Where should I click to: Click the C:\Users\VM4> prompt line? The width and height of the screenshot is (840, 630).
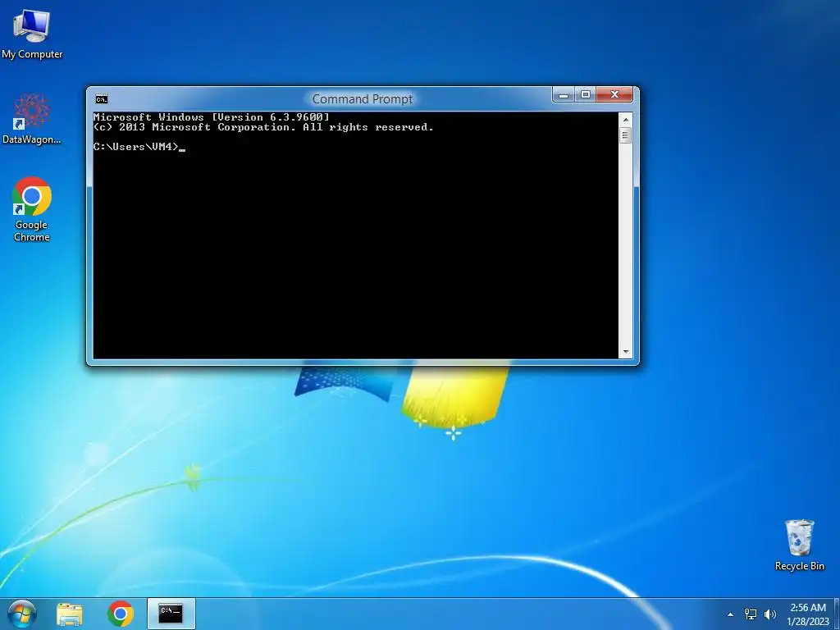click(139, 147)
